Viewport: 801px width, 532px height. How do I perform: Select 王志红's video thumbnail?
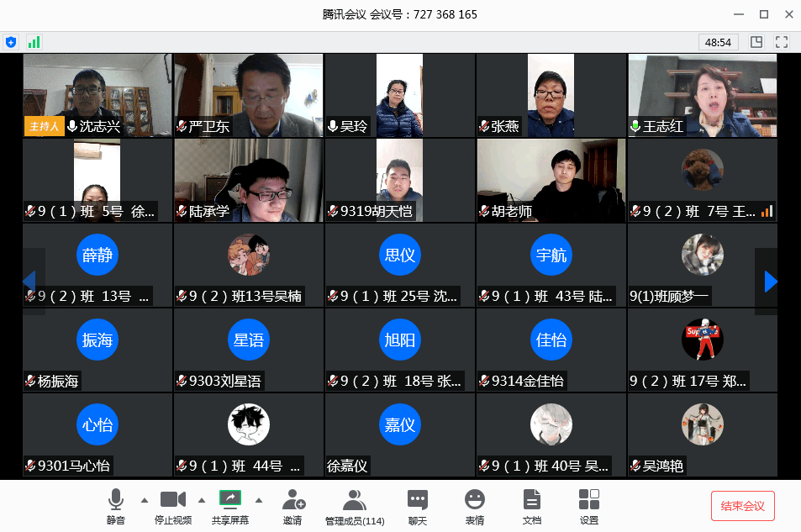coord(702,95)
